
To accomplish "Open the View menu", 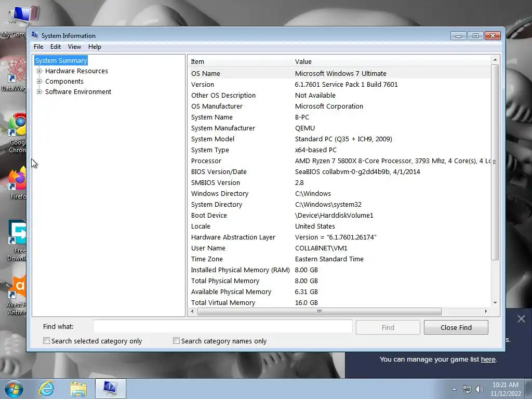I will coord(74,47).
